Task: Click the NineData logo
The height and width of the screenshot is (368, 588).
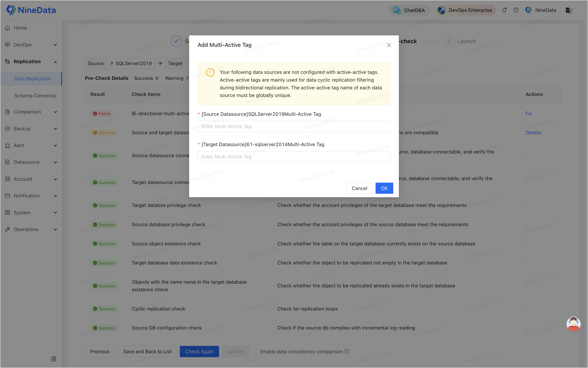Action: click(x=31, y=10)
